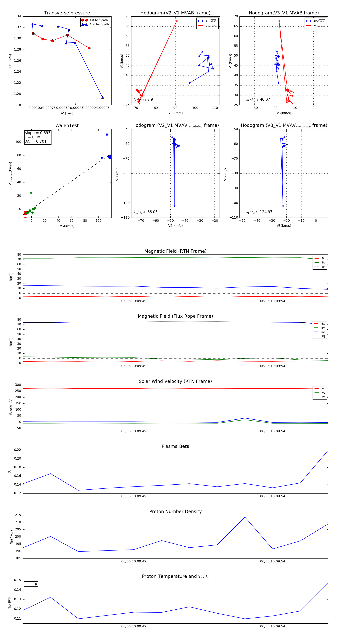Click the green outlier point near 25 in WalenTest
Screen dimensions: 351x644
(x=31, y=193)
